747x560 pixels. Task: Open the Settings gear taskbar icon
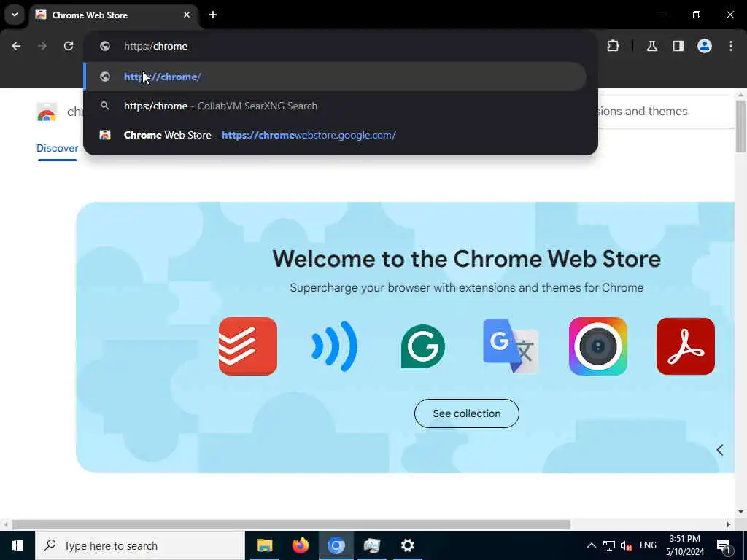(x=407, y=545)
